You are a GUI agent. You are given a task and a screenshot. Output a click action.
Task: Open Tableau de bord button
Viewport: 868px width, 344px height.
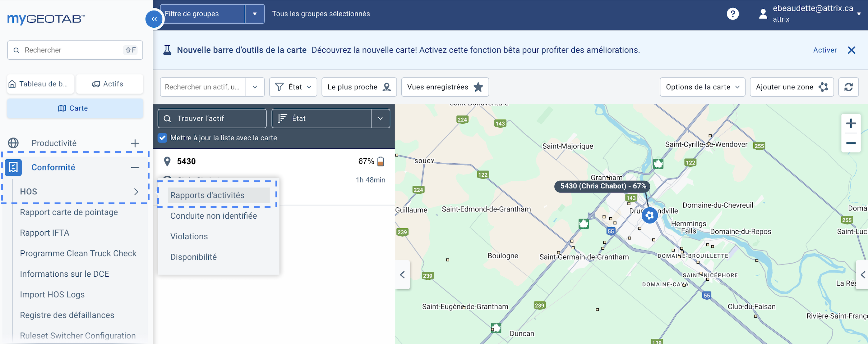pos(40,84)
